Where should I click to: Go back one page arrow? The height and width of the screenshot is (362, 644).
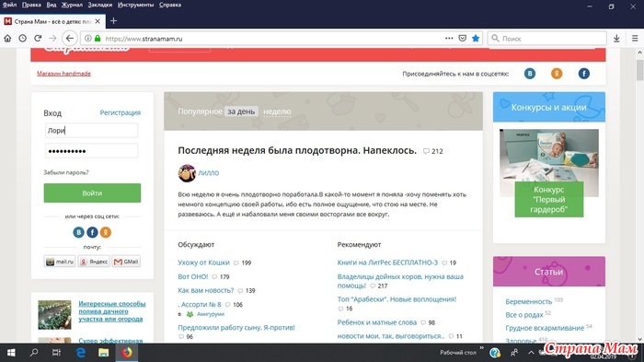tap(69, 39)
